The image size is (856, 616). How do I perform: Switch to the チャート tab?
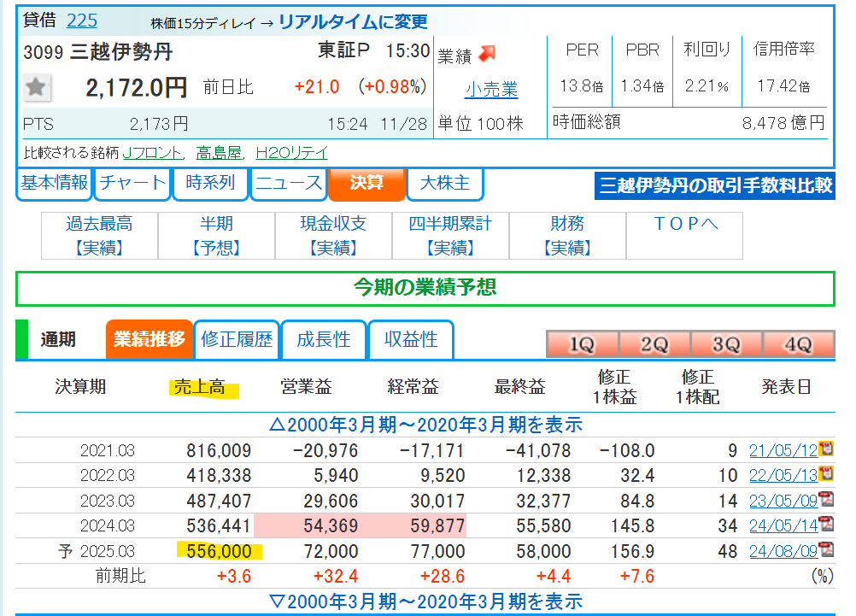pos(132,184)
